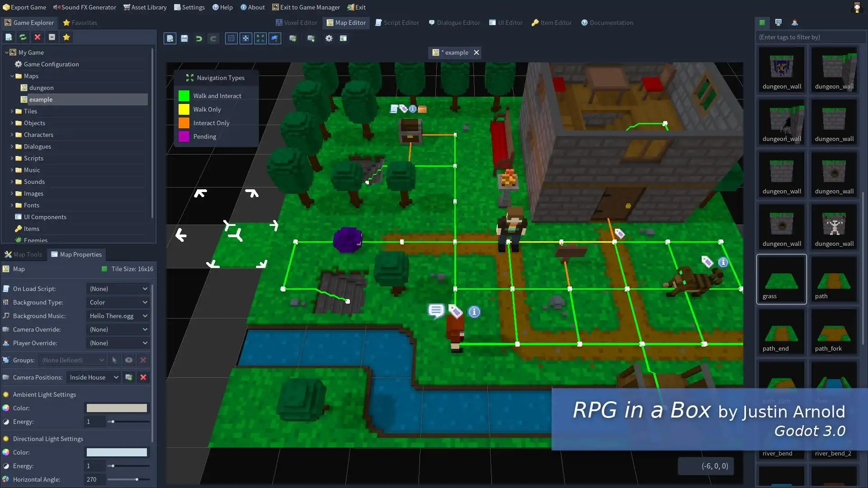Select the rotate/undo arrow tool

tap(198, 38)
